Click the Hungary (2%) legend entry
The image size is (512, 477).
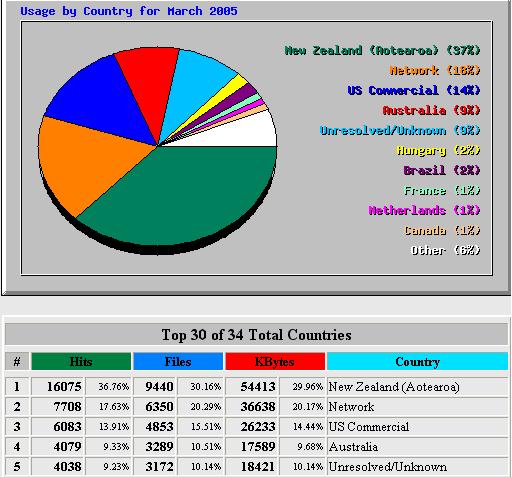(x=438, y=151)
